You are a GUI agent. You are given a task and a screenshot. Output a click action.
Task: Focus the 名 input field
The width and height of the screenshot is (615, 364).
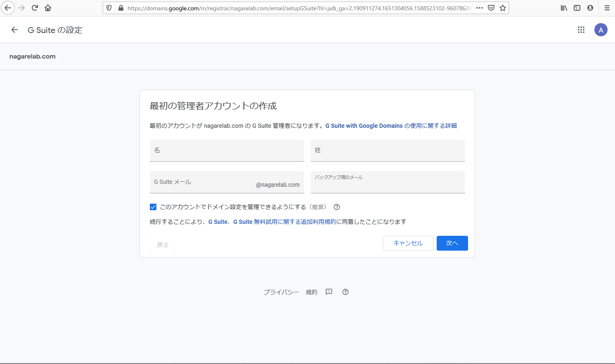click(227, 150)
